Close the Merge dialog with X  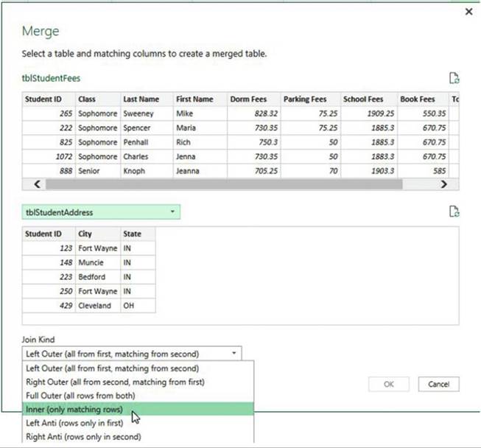pyautogui.click(x=468, y=13)
